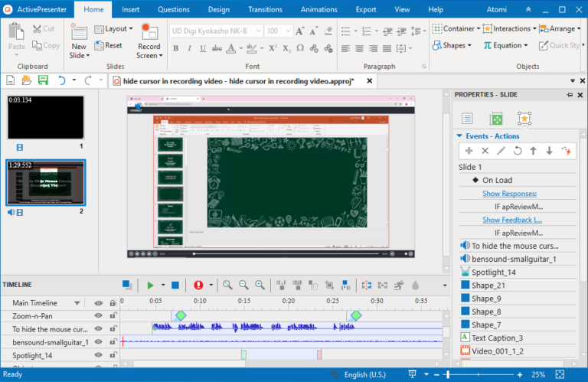Lock the bensound-smallguitar_1 track
588x382 pixels.
(113, 342)
